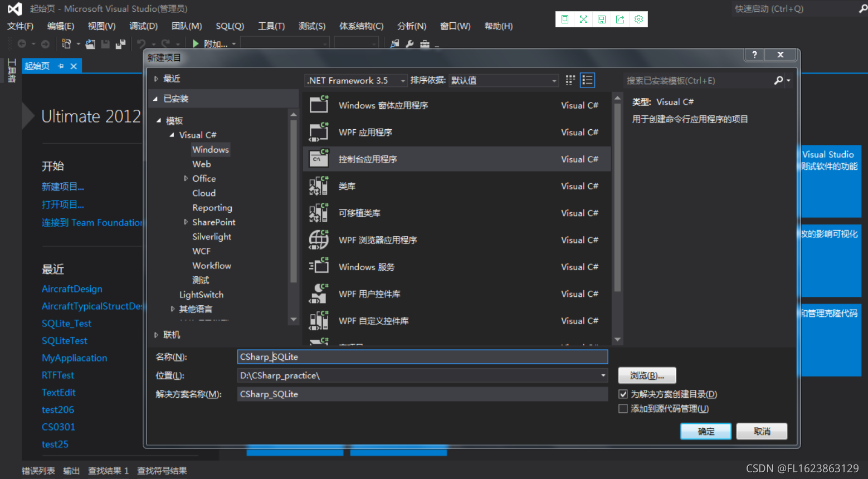This screenshot has height=479, width=868.
Task: Select the 控制台应用程序 template icon
Action: (x=318, y=159)
